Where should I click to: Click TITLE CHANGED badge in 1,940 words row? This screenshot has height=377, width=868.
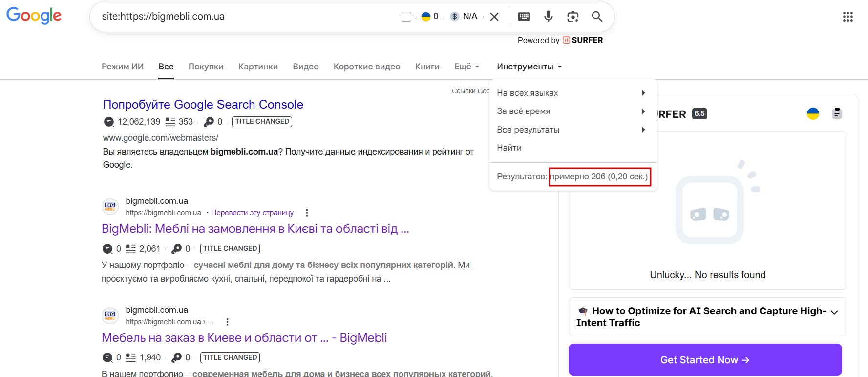tap(230, 358)
